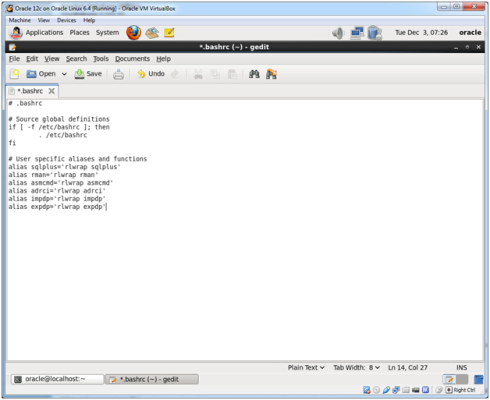490x400 pixels.
Task: Click the New document icon in gedit toolbar
Action: click(15, 74)
